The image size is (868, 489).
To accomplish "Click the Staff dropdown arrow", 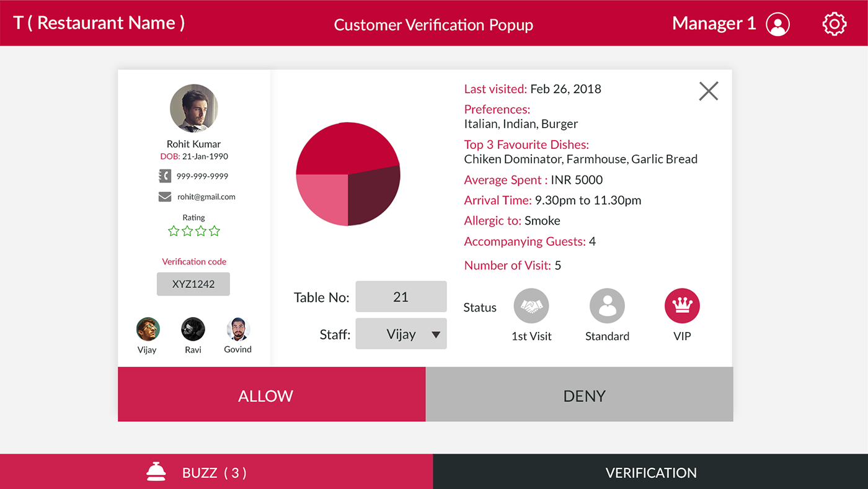I will click(436, 334).
